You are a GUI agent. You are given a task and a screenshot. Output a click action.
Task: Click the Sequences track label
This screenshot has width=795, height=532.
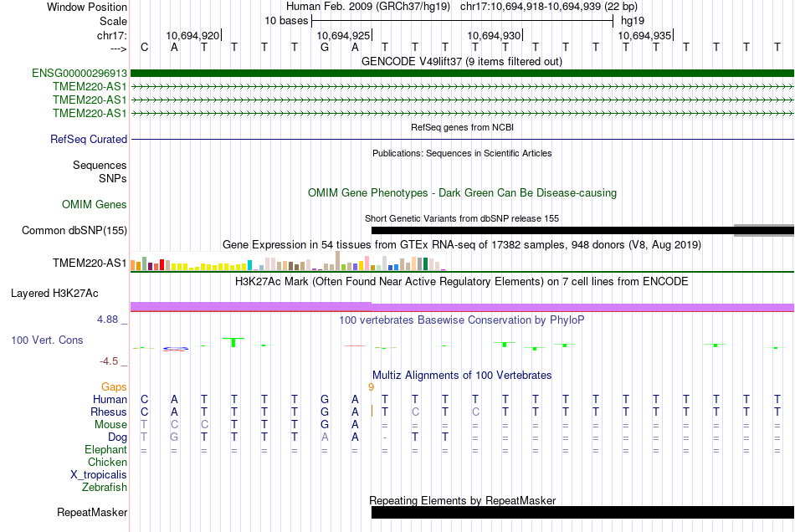click(x=100, y=166)
